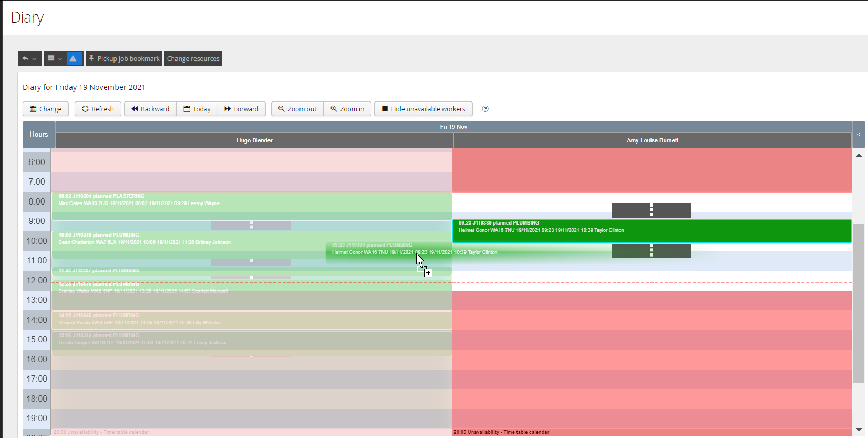Screen dimensions: 868x438
Task: Open job J118846 for Stewart Proulx
Action: (x=252, y=320)
